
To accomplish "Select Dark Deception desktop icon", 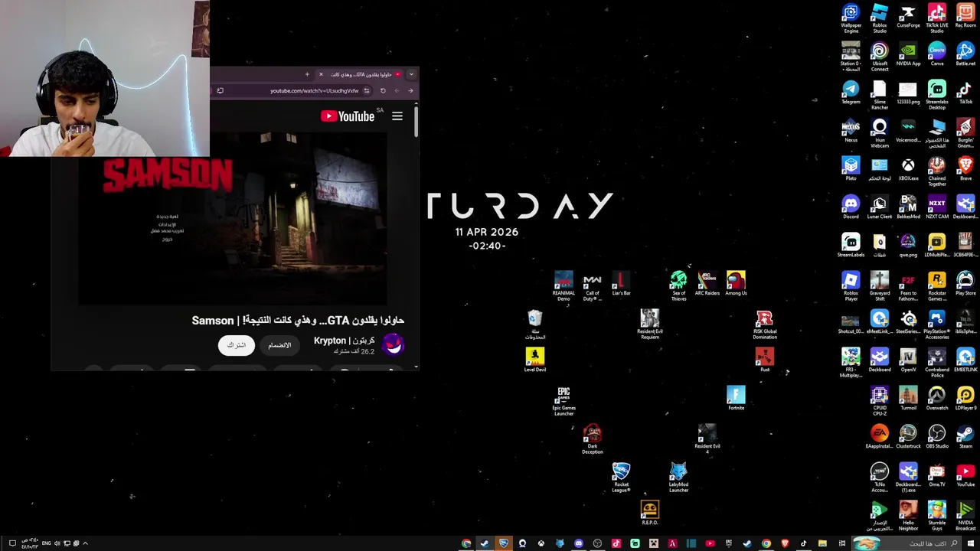I will [x=592, y=439].
